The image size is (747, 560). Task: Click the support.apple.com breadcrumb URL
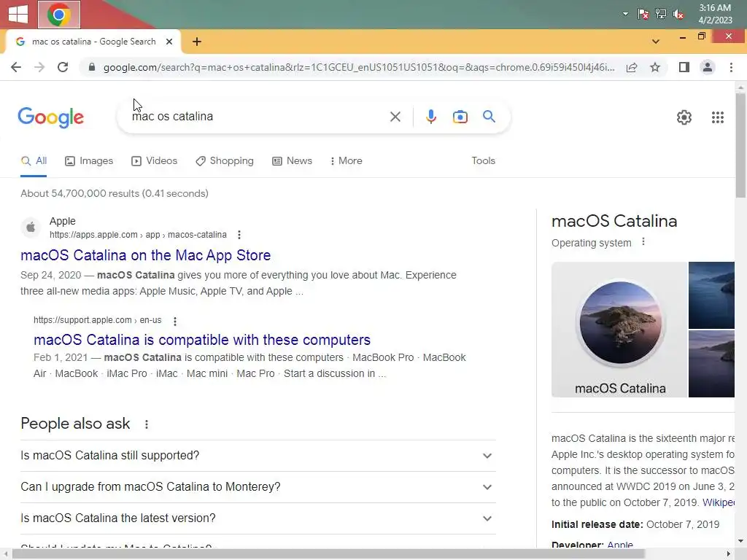click(x=98, y=320)
